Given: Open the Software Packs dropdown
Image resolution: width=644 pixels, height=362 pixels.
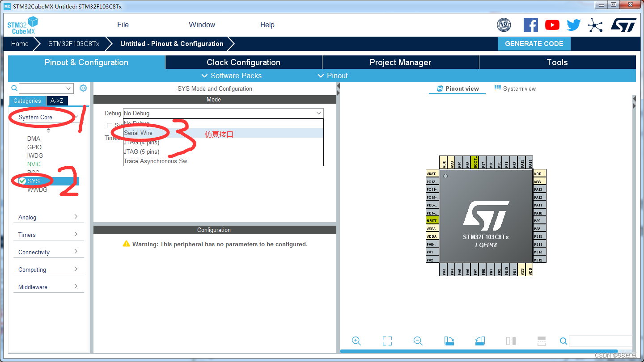Looking at the screenshot, I should 232,76.
